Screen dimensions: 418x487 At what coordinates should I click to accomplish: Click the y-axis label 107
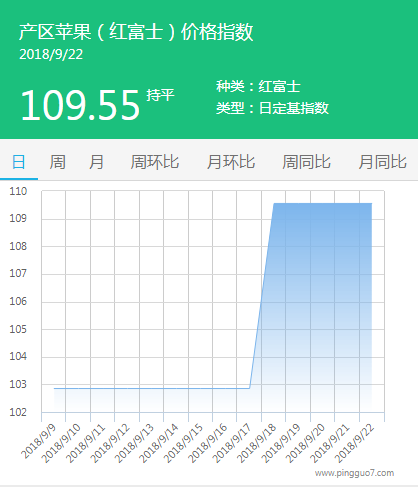click(18, 274)
